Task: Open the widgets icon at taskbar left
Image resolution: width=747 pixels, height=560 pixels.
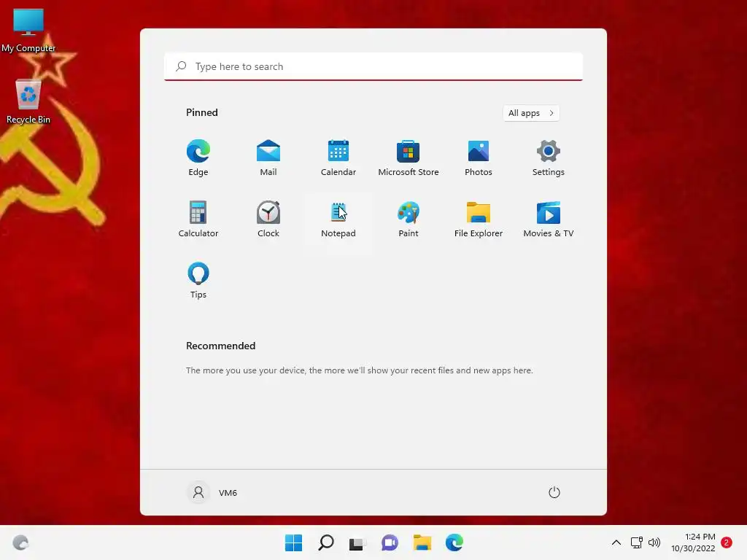Action: [20, 542]
